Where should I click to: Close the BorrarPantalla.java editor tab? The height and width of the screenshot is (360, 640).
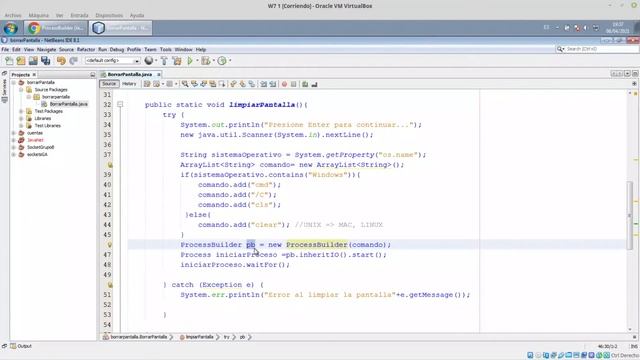tap(158, 74)
